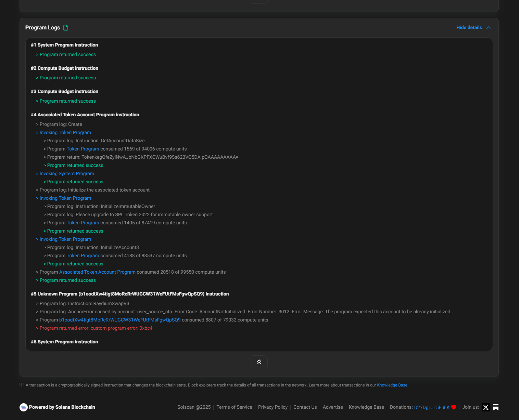The width and height of the screenshot is (519, 420).
Task: Click the red custom program error 0xbc4 line
Action: [94, 328]
